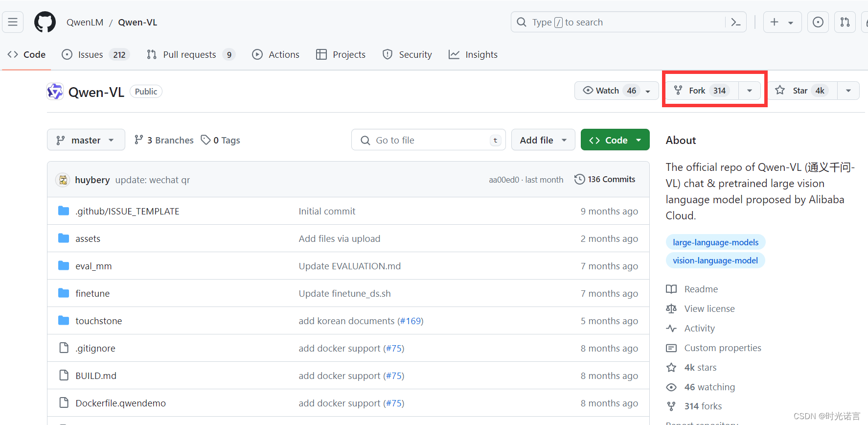
Task: Open the green Code dropdown
Action: (x=615, y=140)
